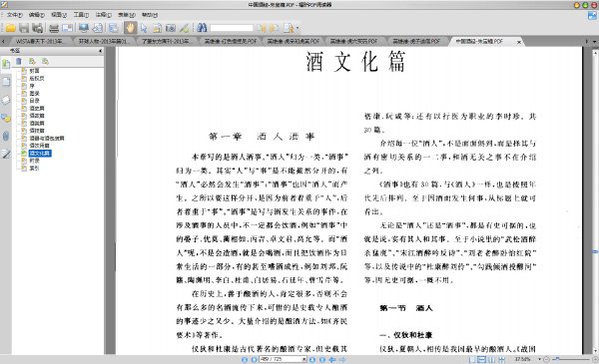Click the Save (floppy disk) toolbar icon
This screenshot has height=364, width=599.
(24, 28)
